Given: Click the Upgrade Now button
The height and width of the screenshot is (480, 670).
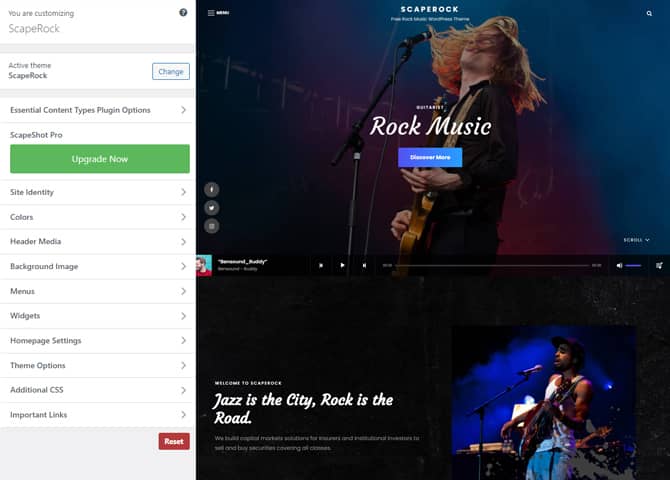Looking at the screenshot, I should (x=99, y=159).
